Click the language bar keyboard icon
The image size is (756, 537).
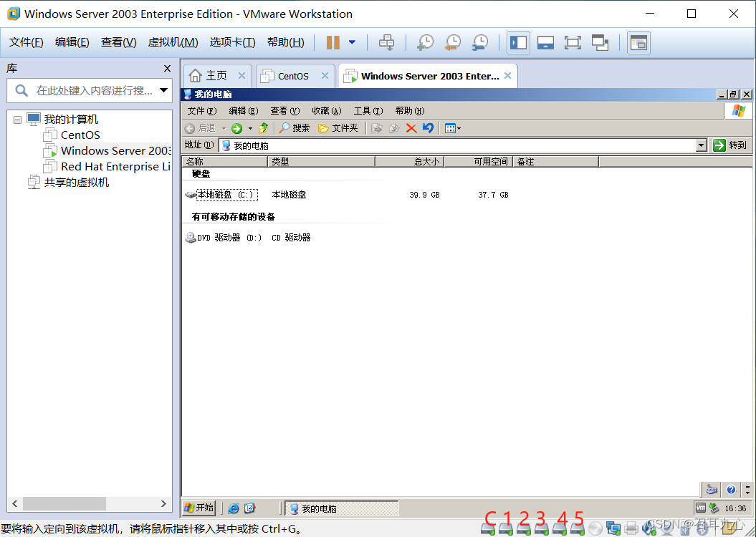(x=712, y=490)
